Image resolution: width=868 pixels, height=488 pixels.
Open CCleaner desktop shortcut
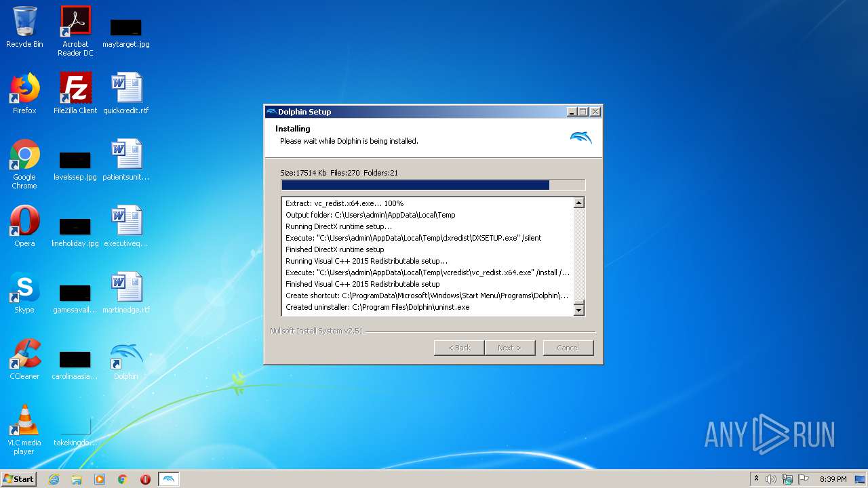tap(24, 359)
